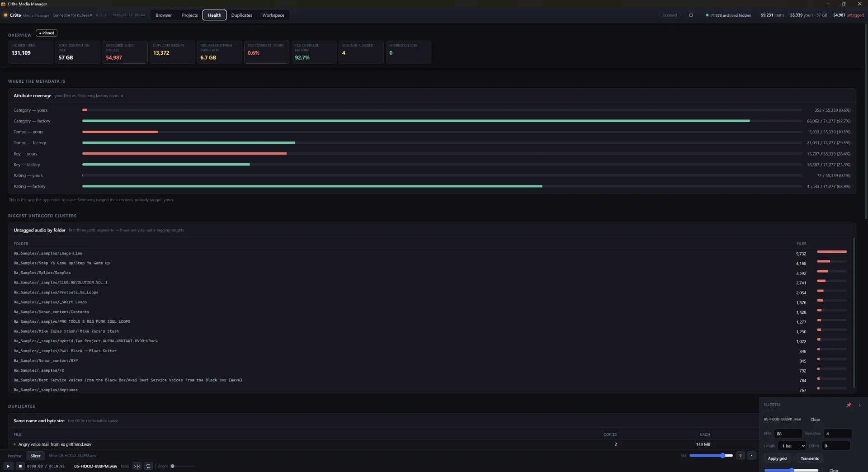Screen dimensions: 868x472
Task: Click the stop button in transport
Action: click(x=20, y=466)
